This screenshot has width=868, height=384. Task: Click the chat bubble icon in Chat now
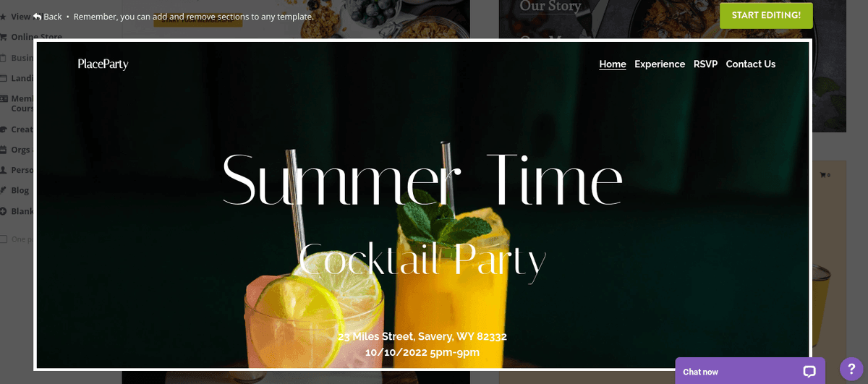809,372
